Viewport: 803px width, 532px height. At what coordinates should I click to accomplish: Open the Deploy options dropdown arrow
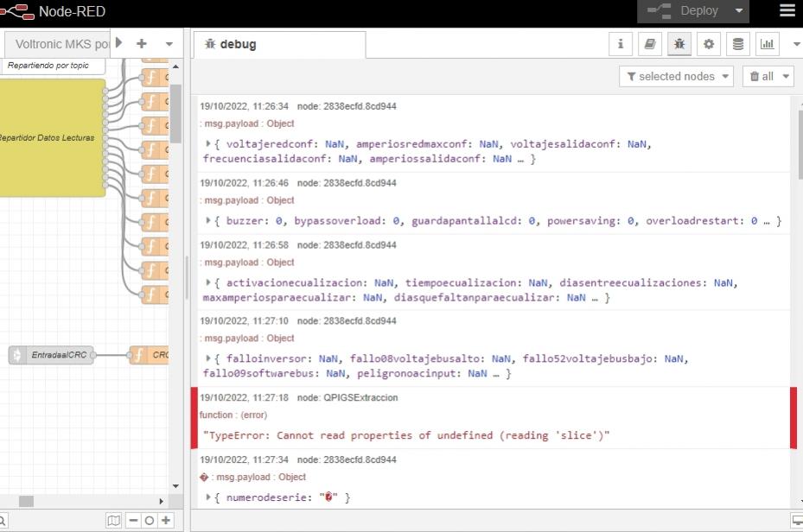coord(739,11)
